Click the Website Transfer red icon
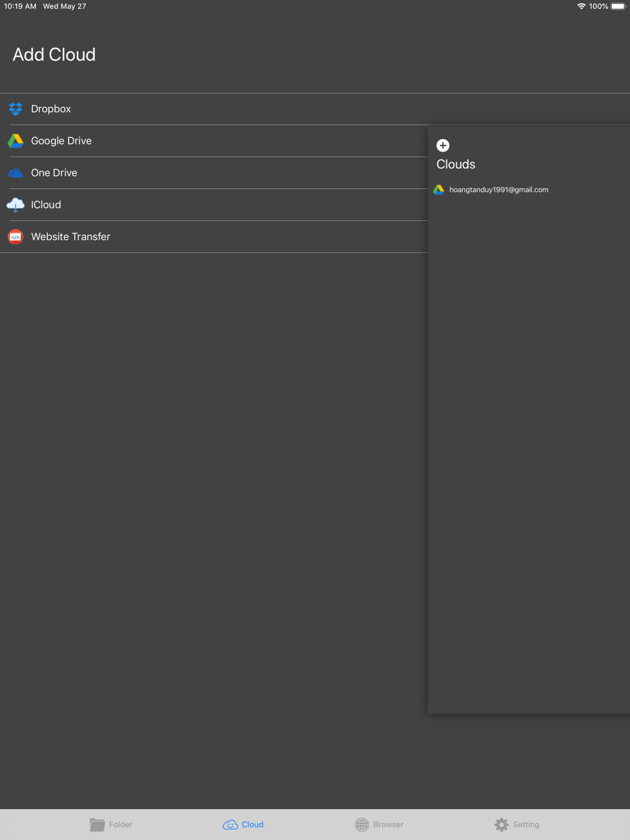The height and width of the screenshot is (840, 630). 16,237
